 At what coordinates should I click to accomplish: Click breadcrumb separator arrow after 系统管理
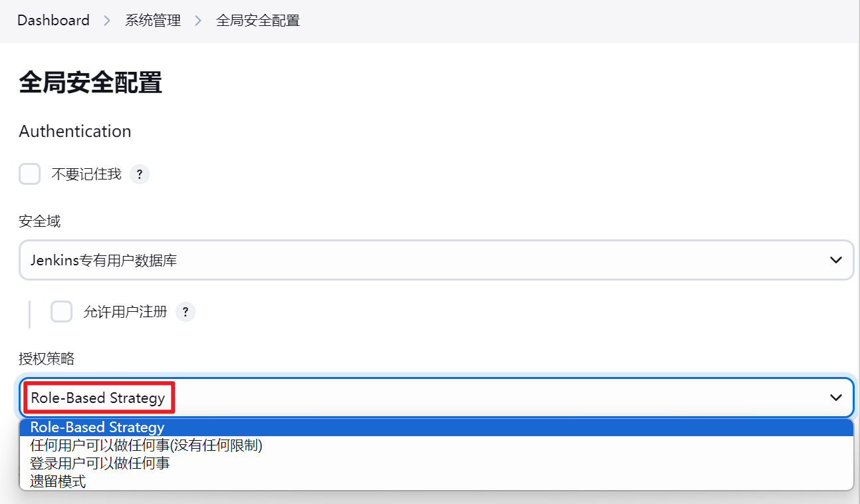pyautogui.click(x=198, y=21)
